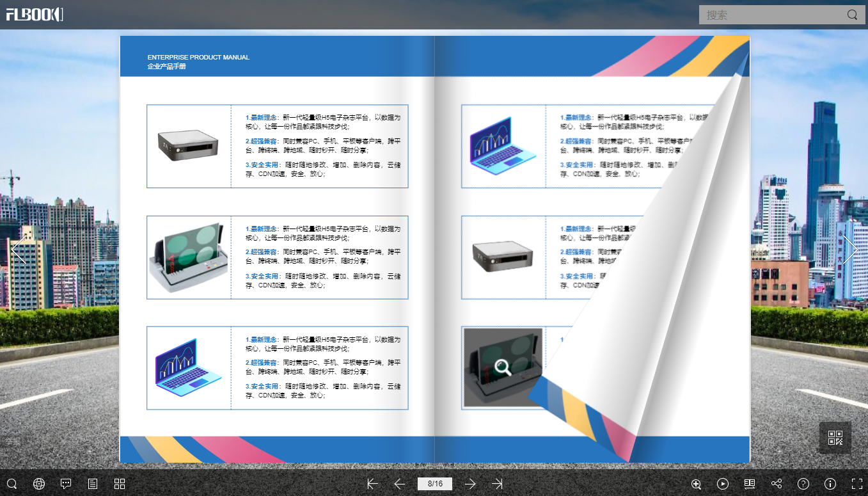This screenshot has height=496, width=868.
Task: Click the laptop illustration on the left page
Action: 188,367
